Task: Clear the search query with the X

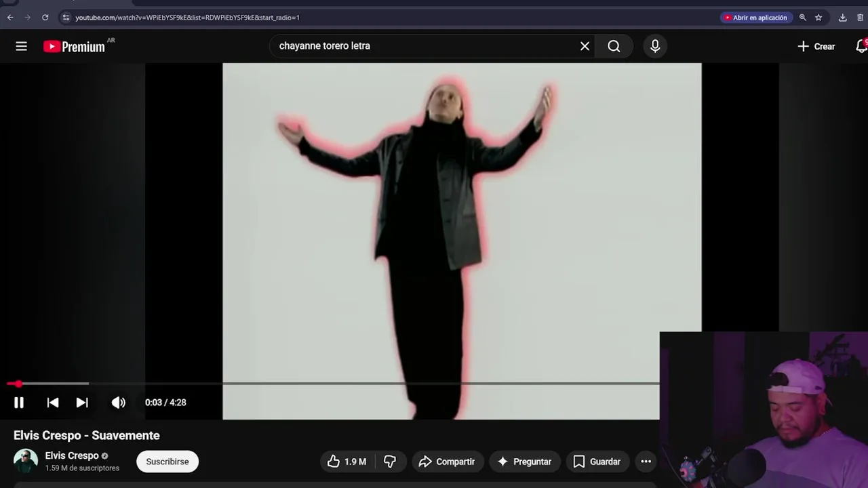Action: point(585,46)
